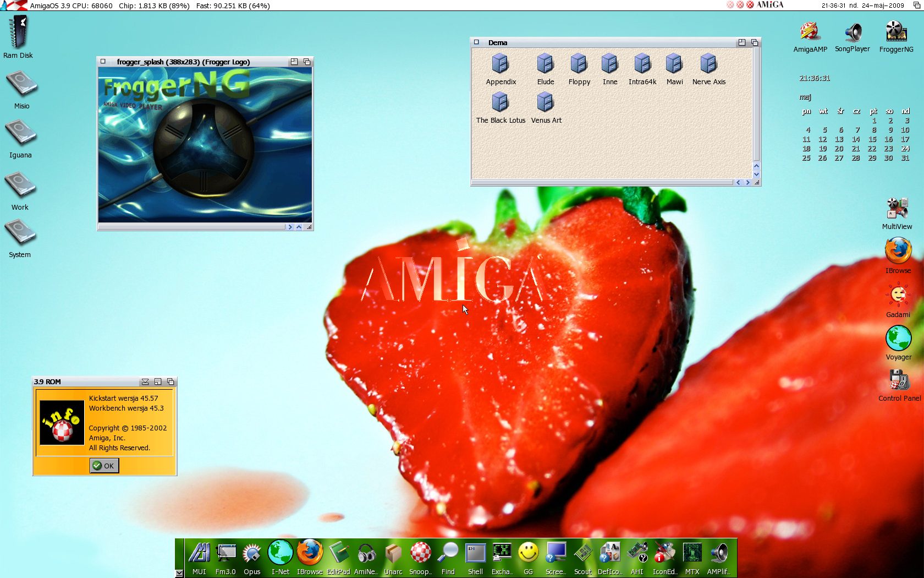Select Appendix drawer in Dema window

501,69
